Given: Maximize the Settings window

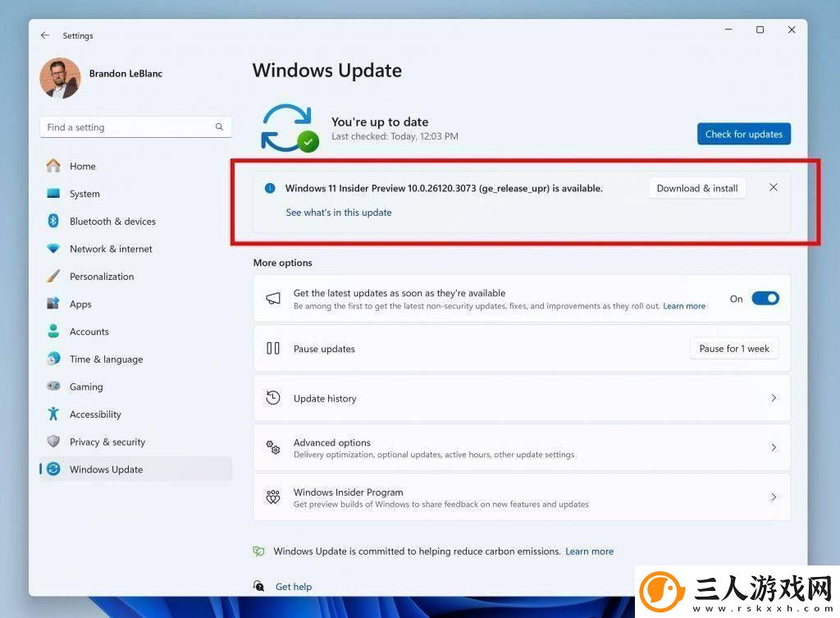Looking at the screenshot, I should coord(760,30).
